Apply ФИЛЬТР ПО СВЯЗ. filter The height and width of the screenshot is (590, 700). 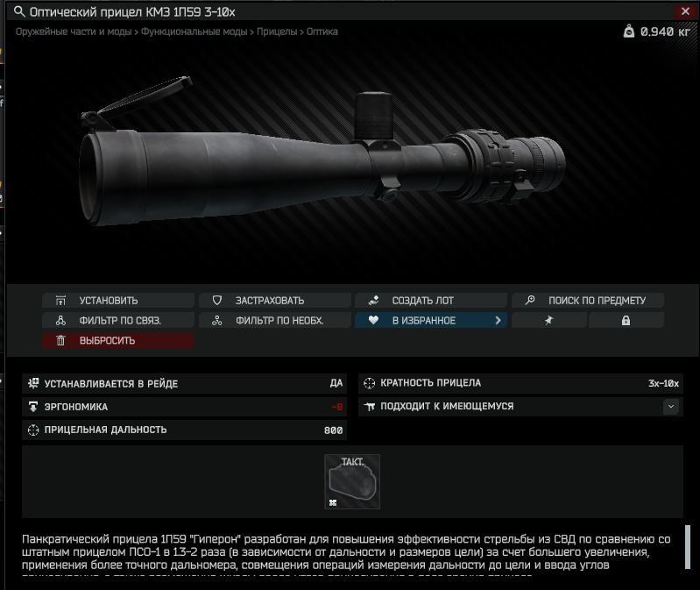pyautogui.click(x=118, y=320)
